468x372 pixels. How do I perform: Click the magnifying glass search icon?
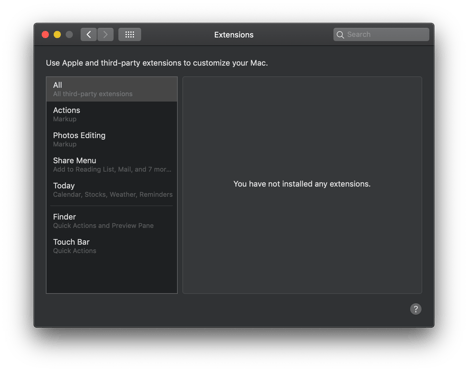click(x=340, y=35)
